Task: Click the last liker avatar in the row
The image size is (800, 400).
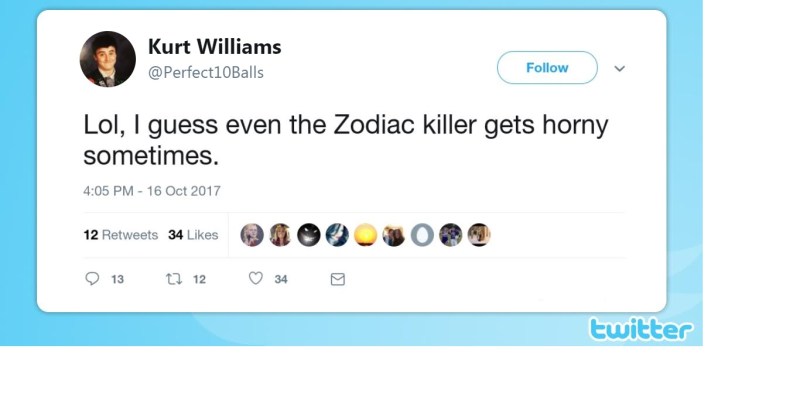Action: pos(479,235)
